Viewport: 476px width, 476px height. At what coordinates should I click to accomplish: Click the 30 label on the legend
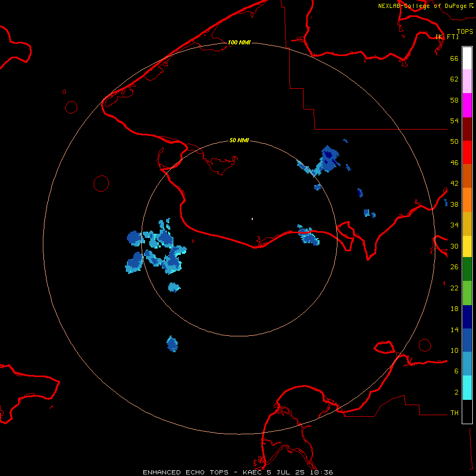click(x=454, y=246)
